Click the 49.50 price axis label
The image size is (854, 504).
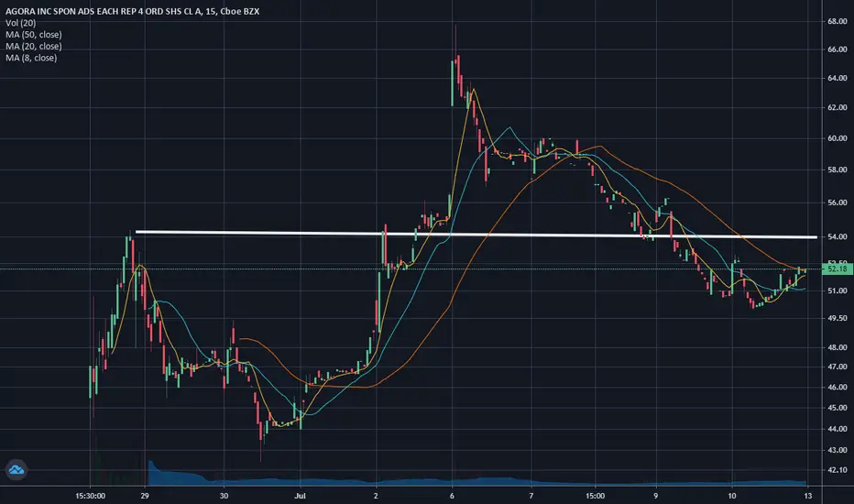(x=838, y=318)
